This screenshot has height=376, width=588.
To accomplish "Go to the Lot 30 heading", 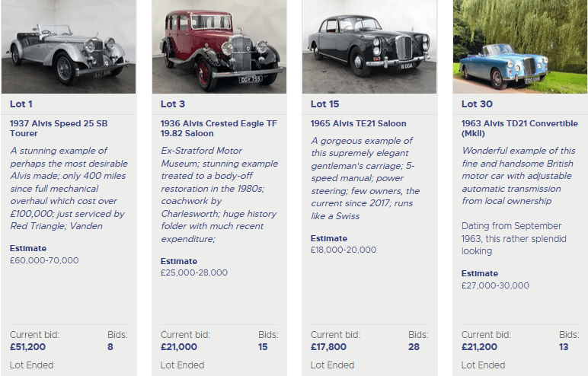I will [477, 104].
